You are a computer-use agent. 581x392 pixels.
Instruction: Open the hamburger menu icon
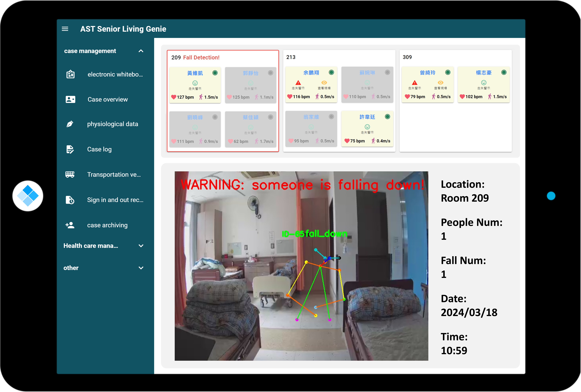[65, 29]
